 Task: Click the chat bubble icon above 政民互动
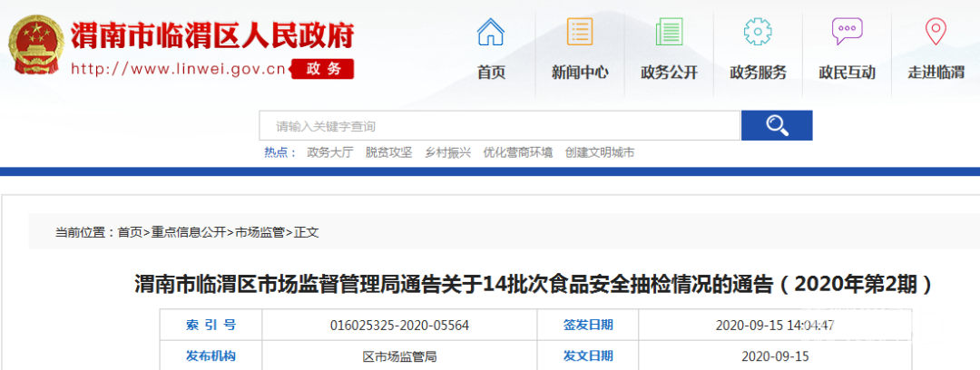847,33
